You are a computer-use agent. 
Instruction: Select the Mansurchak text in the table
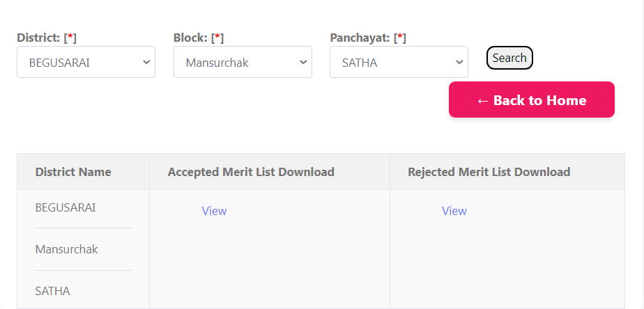(x=67, y=249)
